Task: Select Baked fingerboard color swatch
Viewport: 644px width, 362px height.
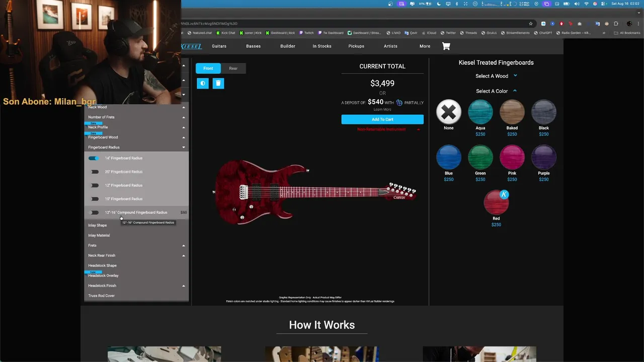Action: tap(512, 112)
